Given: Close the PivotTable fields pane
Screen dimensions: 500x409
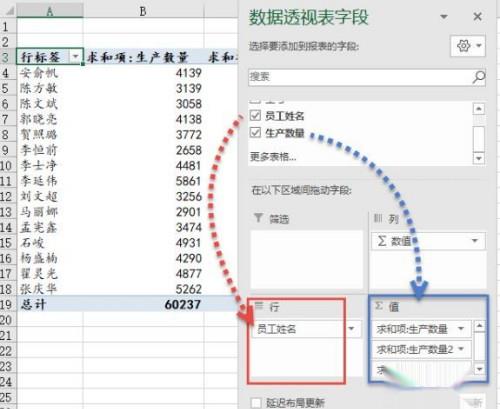Looking at the screenshot, I should point(477,16).
